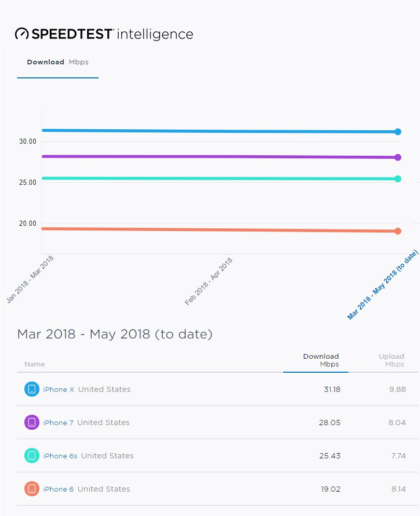
Task: Click the blue iPhone X device icon
Action: [32, 389]
